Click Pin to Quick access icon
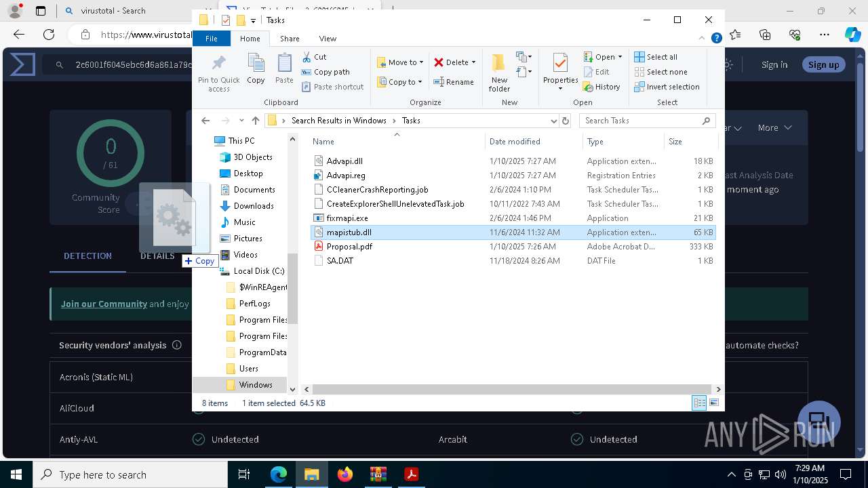The height and width of the screenshot is (488, 868). tap(218, 73)
